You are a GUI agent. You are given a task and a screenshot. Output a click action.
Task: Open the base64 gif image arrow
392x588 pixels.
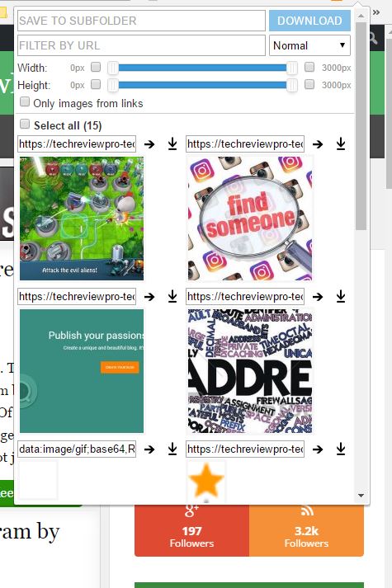[149, 449]
